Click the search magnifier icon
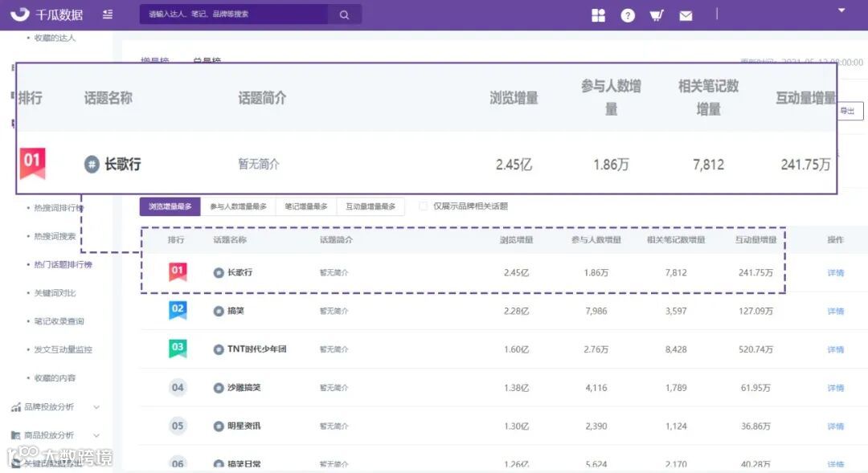868x473 pixels. 344,15
